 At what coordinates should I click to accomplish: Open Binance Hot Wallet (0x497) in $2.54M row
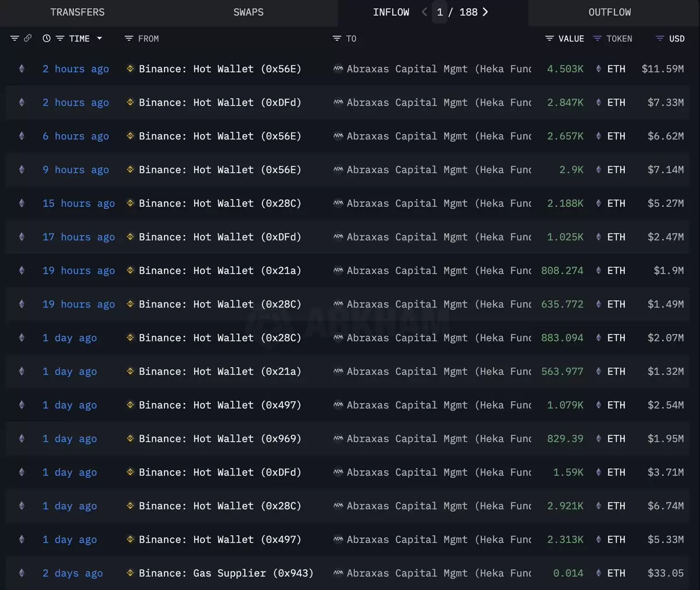(220, 405)
